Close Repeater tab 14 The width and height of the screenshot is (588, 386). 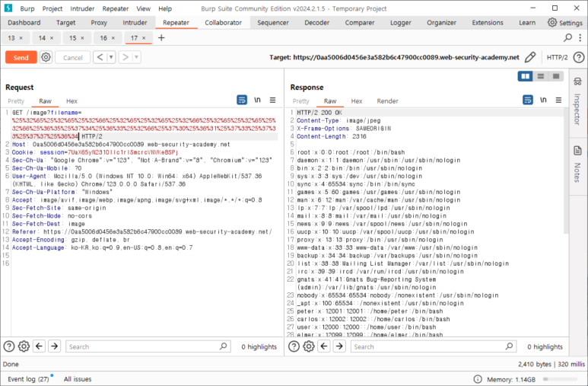pos(52,38)
